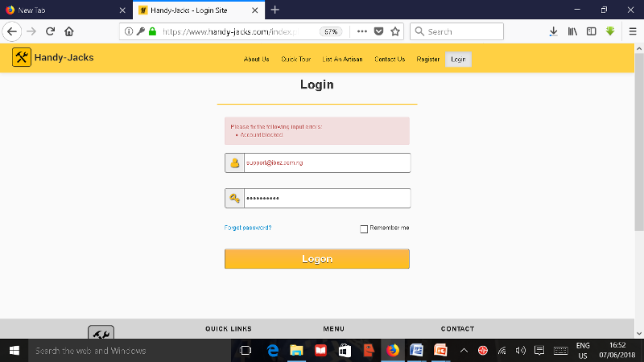644x362 pixels.
Task: Tick the Remember me checkbox
Action: [x=364, y=228]
